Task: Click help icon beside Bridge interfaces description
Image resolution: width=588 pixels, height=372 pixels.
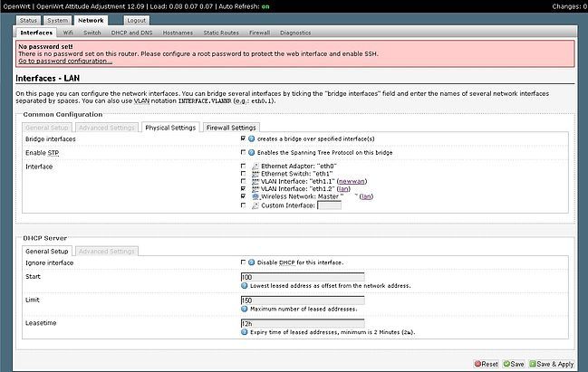Action: point(251,139)
